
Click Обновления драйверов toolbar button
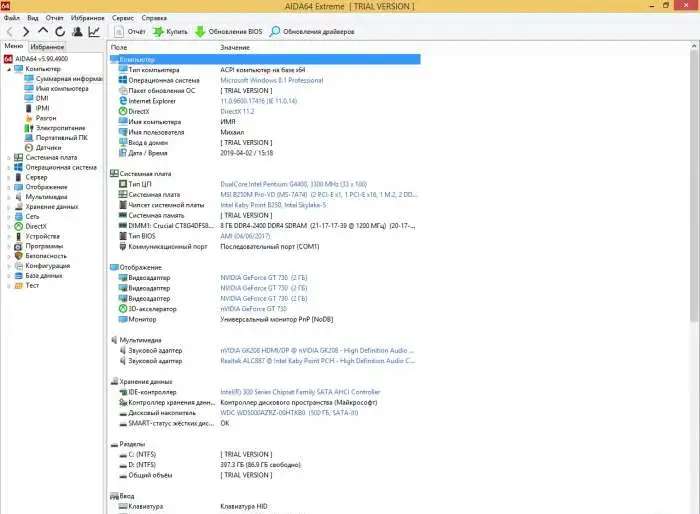(312, 32)
